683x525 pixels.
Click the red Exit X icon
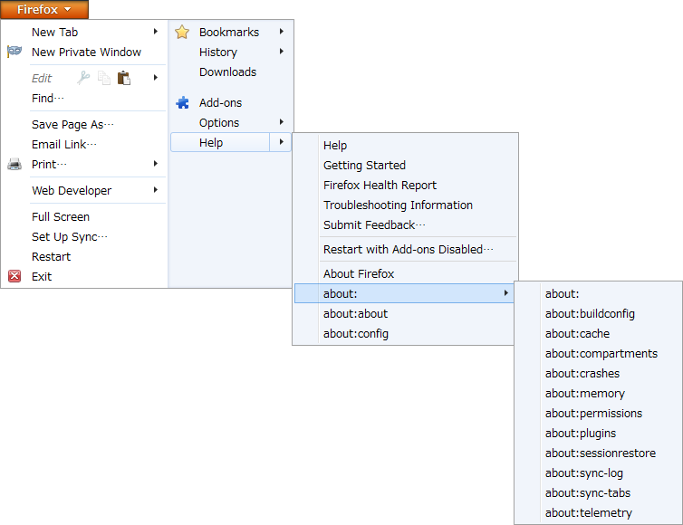click(x=14, y=276)
